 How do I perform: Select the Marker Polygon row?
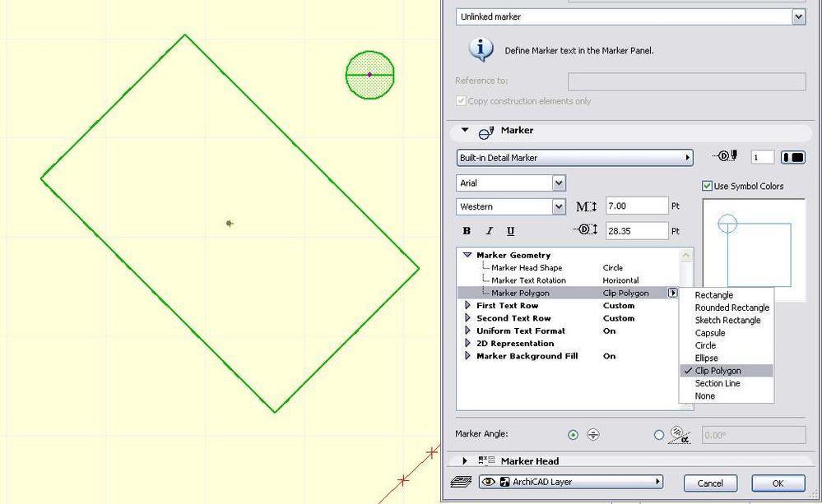point(568,293)
